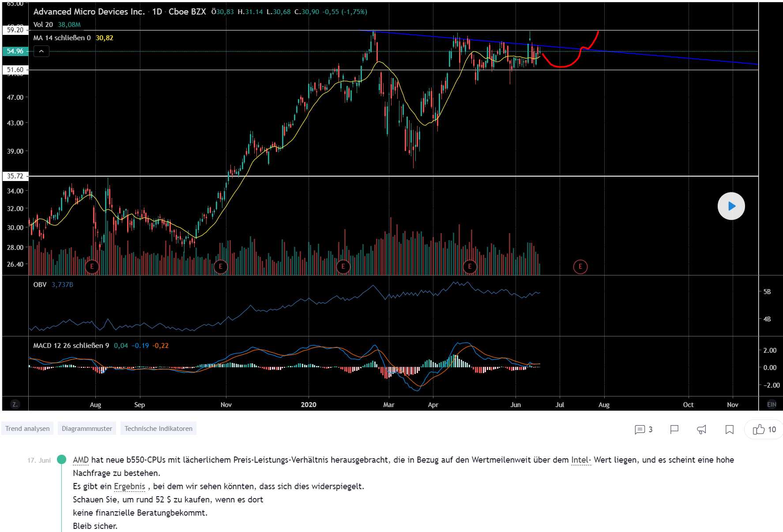
Task: Click the 17. Juni date label
Action: point(39,460)
